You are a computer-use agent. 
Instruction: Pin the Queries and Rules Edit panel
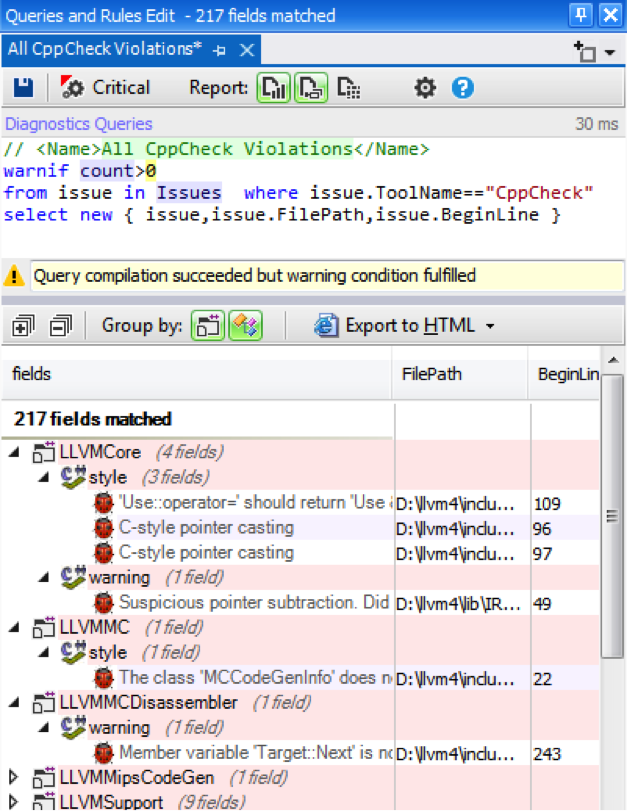click(x=580, y=15)
